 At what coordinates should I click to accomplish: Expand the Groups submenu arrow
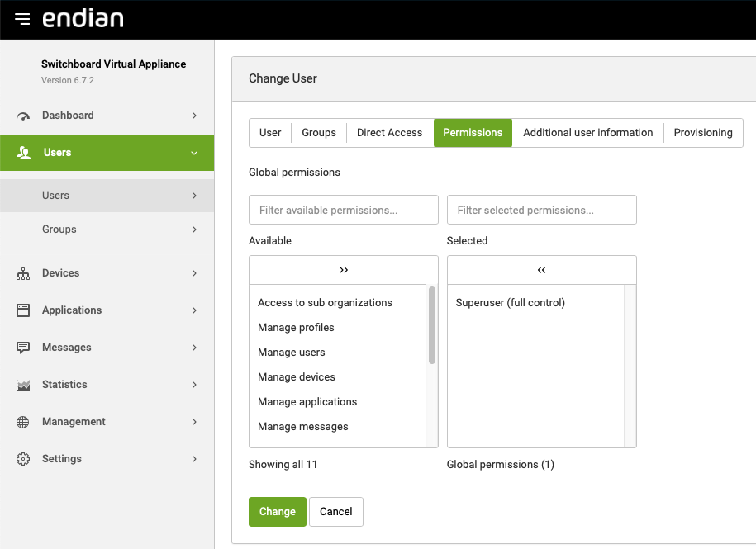point(194,230)
